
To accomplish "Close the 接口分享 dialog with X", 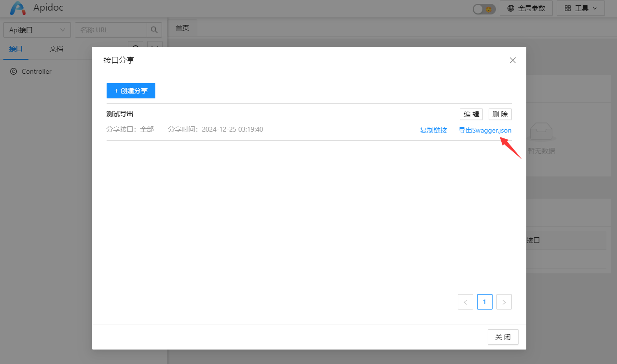I will [512, 60].
